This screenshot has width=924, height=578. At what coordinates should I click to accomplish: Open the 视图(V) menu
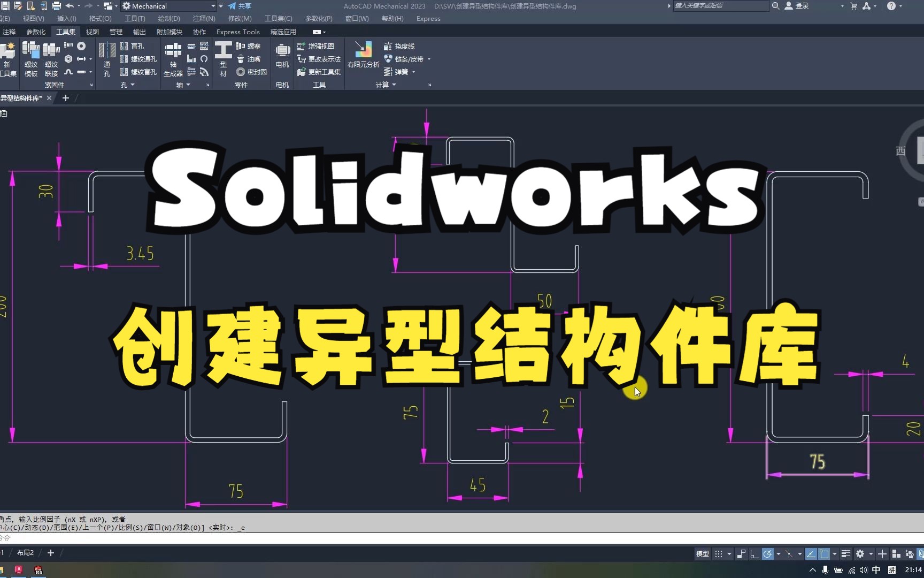[33, 18]
